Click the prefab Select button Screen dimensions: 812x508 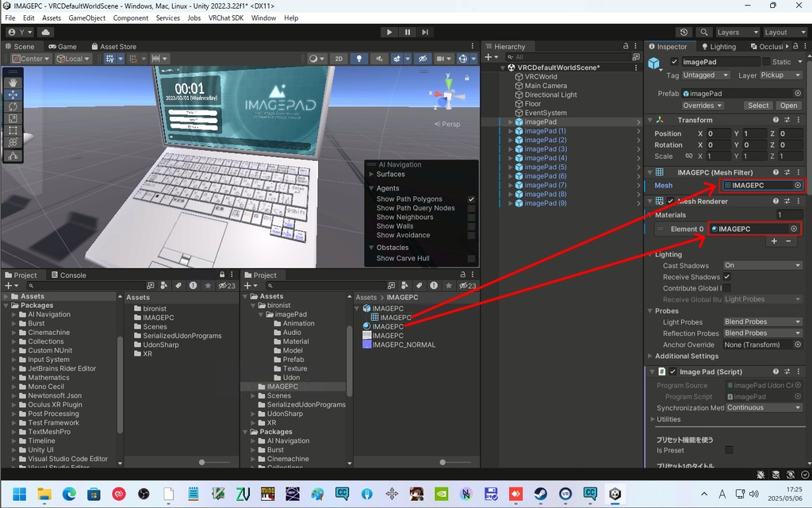coord(758,106)
